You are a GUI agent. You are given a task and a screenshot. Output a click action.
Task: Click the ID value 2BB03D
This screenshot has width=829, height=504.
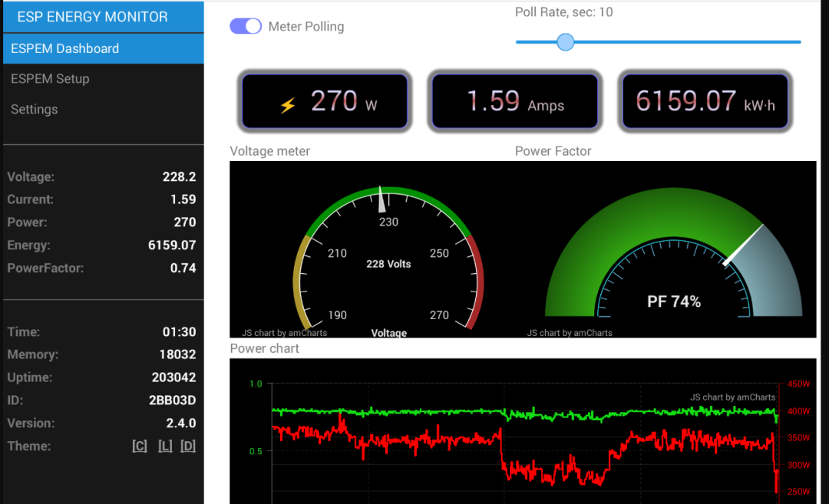tap(173, 400)
